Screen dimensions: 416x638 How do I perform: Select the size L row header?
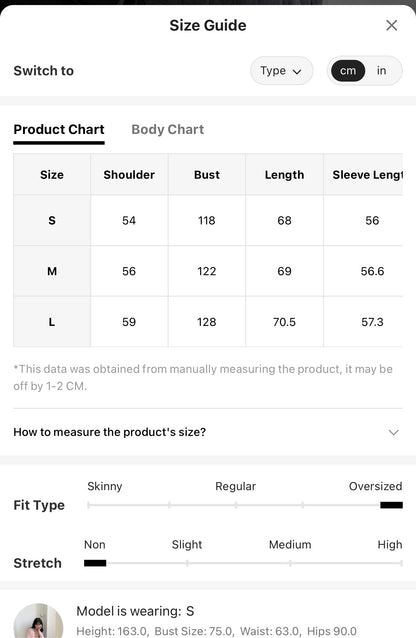(x=52, y=322)
